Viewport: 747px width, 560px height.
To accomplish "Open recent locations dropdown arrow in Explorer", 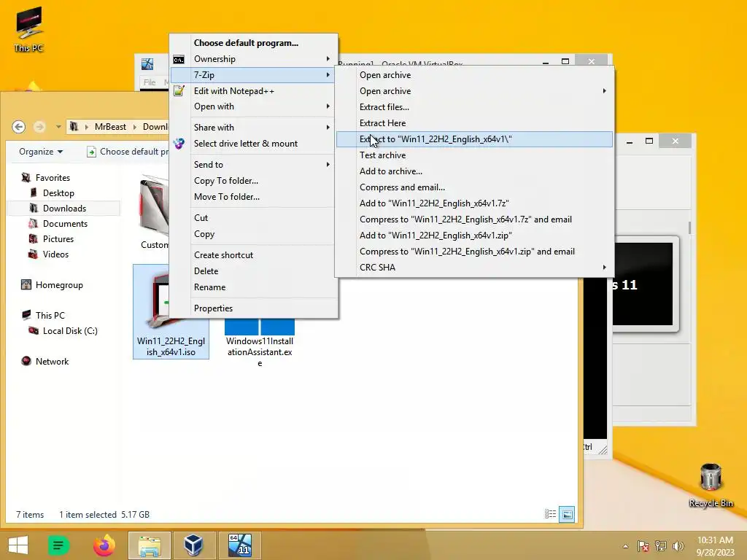I will tap(58, 127).
